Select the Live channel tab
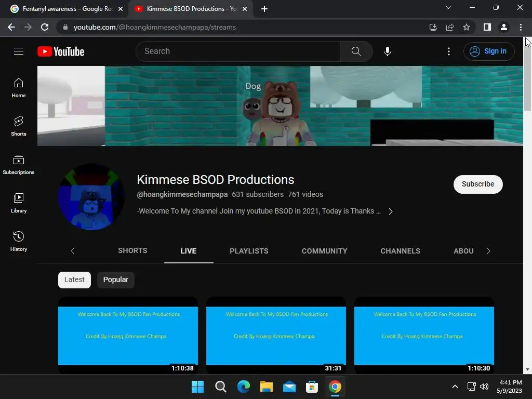The width and height of the screenshot is (532, 399). [189, 251]
